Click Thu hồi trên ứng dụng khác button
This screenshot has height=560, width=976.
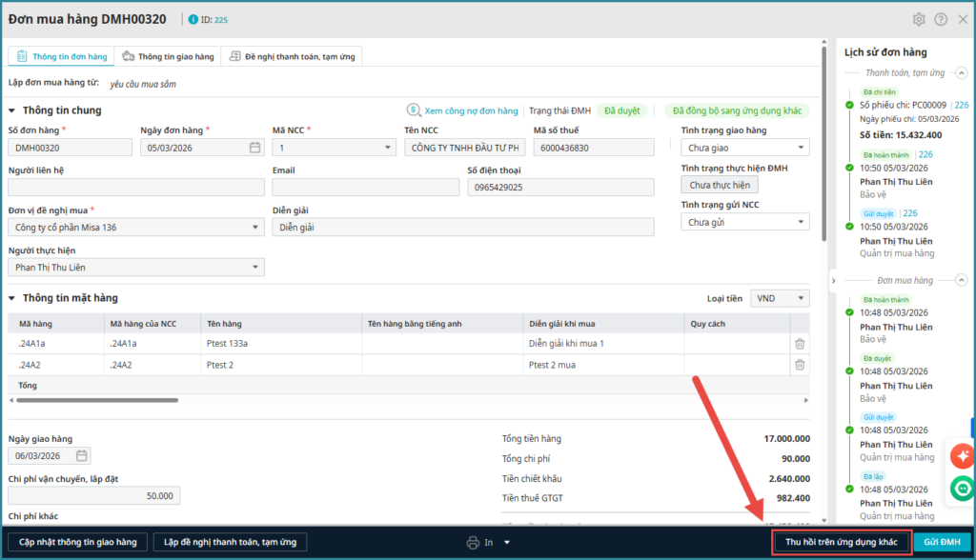pos(841,542)
